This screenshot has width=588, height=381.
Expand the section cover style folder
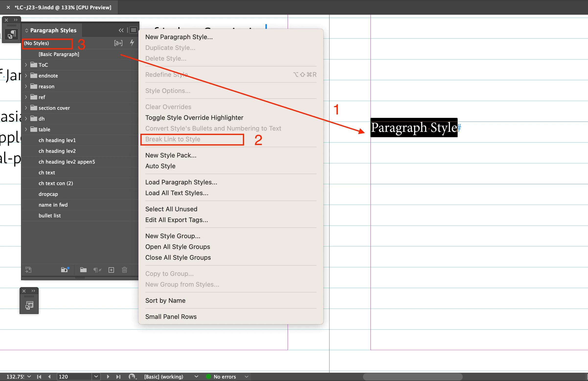pos(26,108)
